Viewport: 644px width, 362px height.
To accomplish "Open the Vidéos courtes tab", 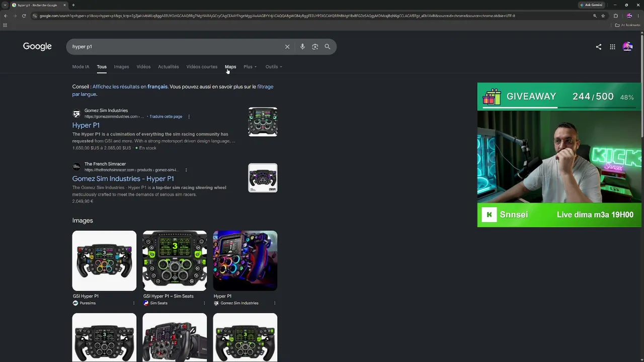I will tap(202, 67).
